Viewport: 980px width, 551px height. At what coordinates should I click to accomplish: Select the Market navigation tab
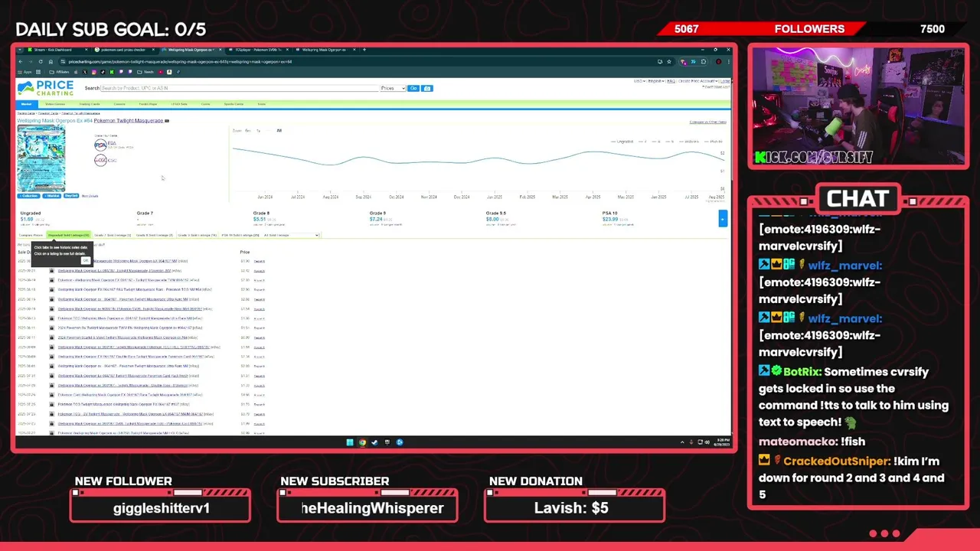(x=26, y=104)
